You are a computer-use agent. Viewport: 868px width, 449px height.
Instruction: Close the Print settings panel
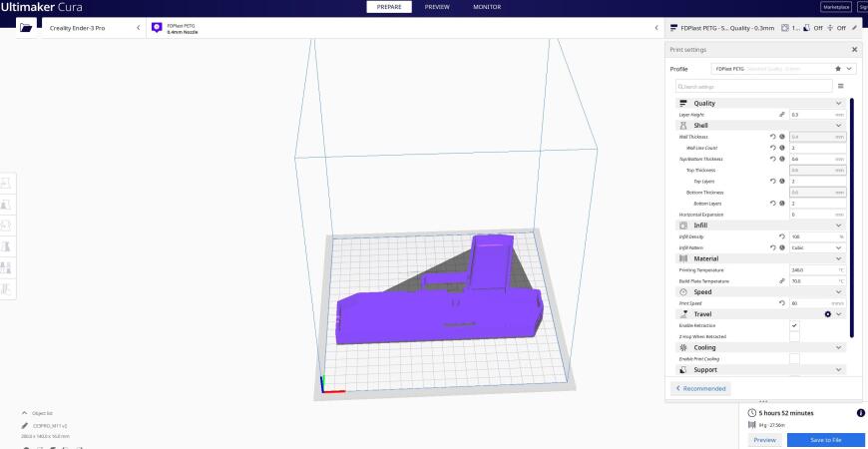(855, 50)
